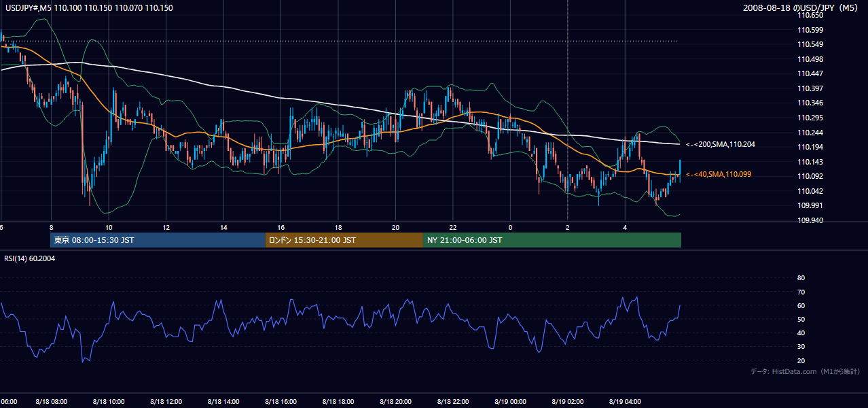
Task: Click RSI scale value 80
Action: (x=801, y=278)
